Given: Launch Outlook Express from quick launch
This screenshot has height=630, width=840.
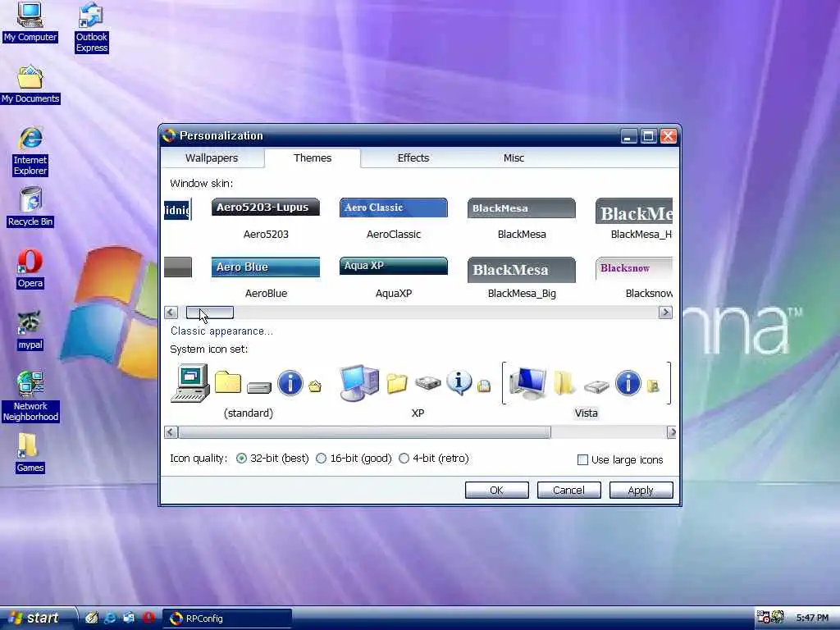Looking at the screenshot, I should point(129,618).
